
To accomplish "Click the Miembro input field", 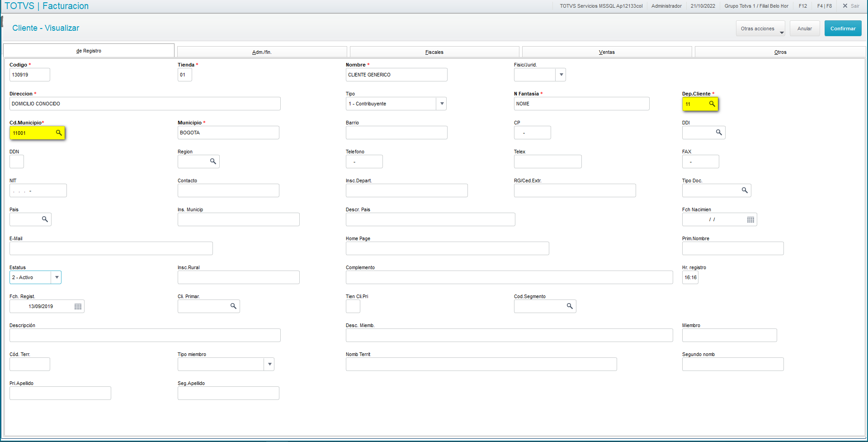I will [730, 335].
